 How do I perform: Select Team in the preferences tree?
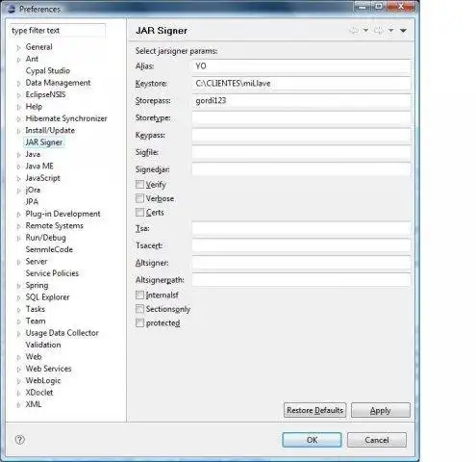36,321
